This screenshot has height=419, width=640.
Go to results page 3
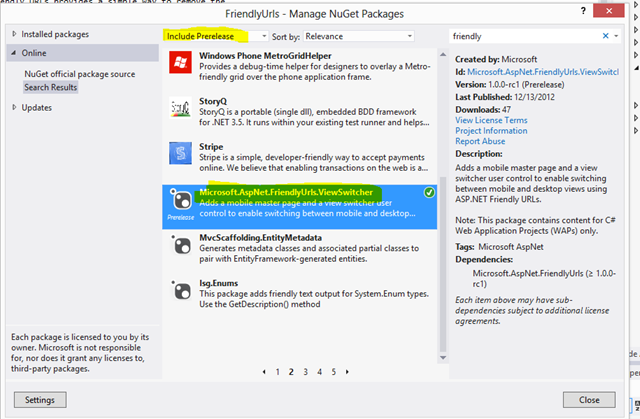pyautogui.click(x=305, y=372)
